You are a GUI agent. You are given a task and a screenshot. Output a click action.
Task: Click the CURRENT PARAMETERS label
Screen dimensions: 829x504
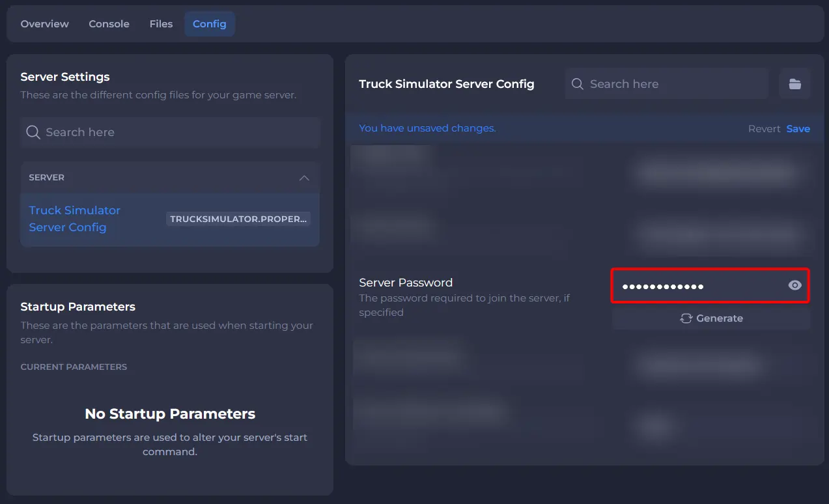click(x=74, y=367)
